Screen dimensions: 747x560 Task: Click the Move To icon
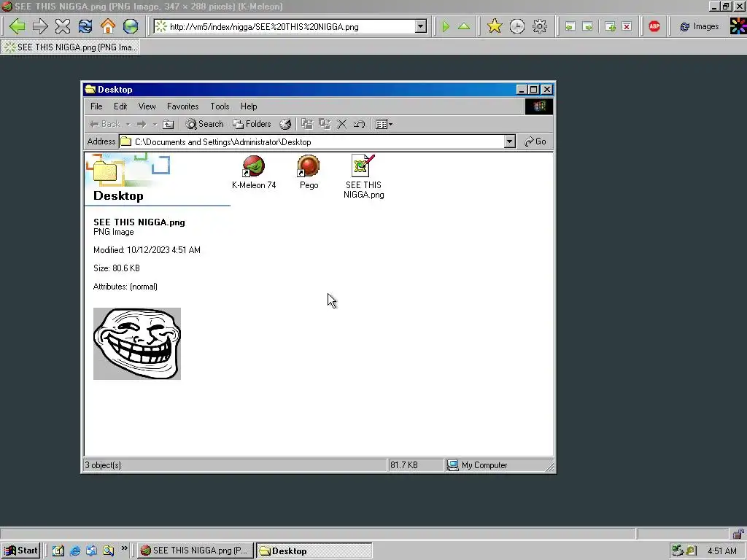307,124
